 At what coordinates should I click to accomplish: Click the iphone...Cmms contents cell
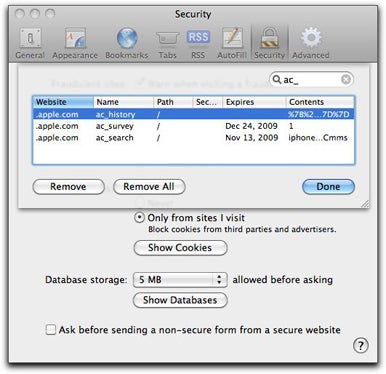pos(318,138)
